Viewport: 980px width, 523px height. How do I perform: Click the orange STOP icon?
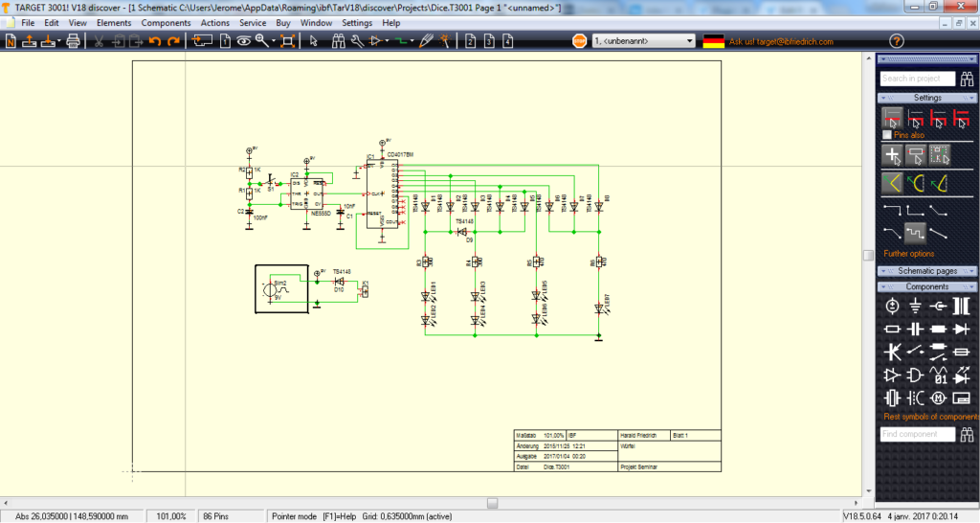pos(579,41)
